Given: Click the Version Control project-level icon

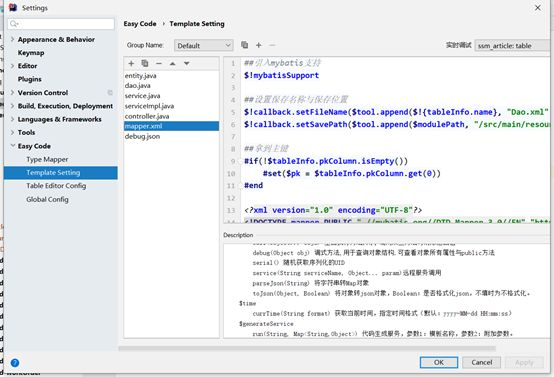Looking at the screenshot, I should (110, 93).
